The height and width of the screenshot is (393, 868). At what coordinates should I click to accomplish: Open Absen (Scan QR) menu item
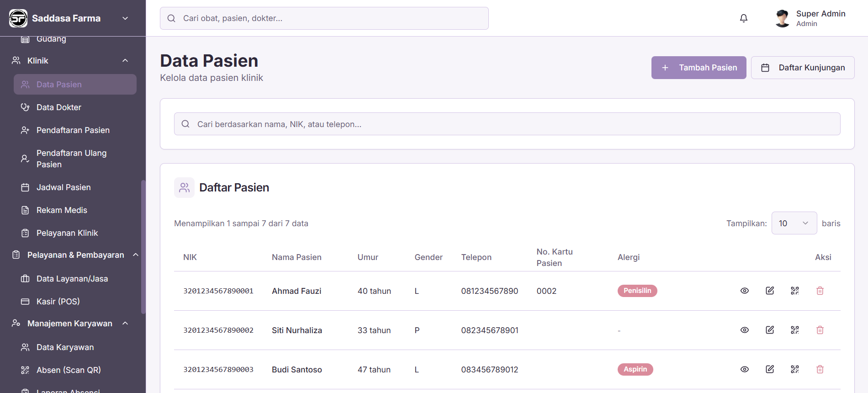(x=75, y=370)
